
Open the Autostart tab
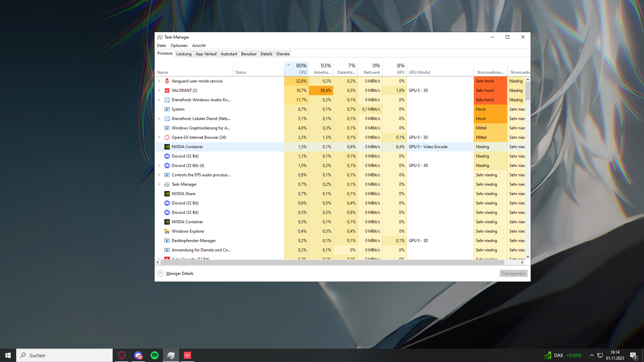click(x=229, y=54)
